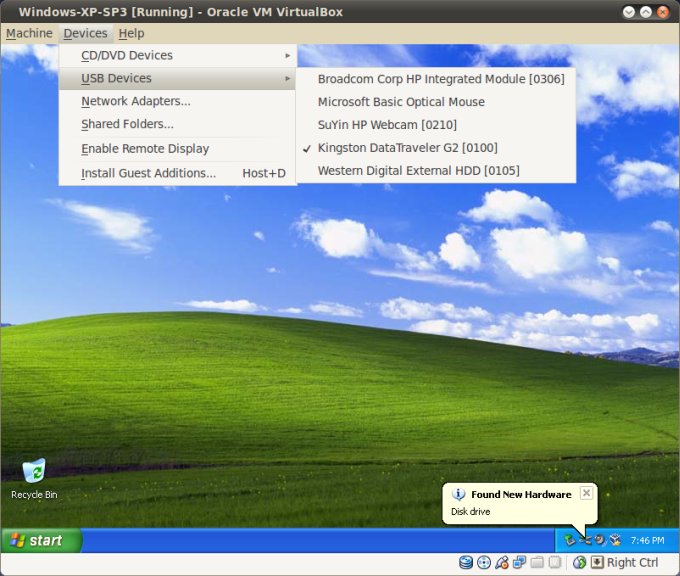Open the Help menu
The height and width of the screenshot is (576, 680).
131,33
